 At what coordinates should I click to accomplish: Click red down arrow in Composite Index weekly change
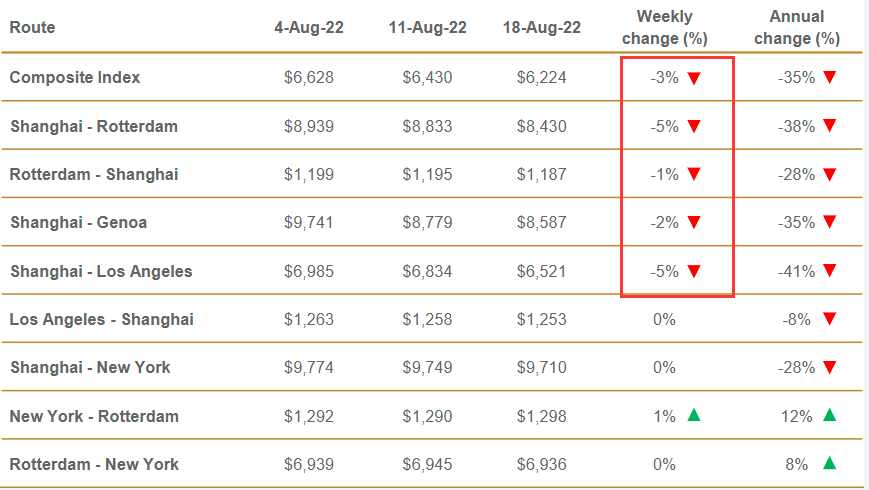click(694, 78)
